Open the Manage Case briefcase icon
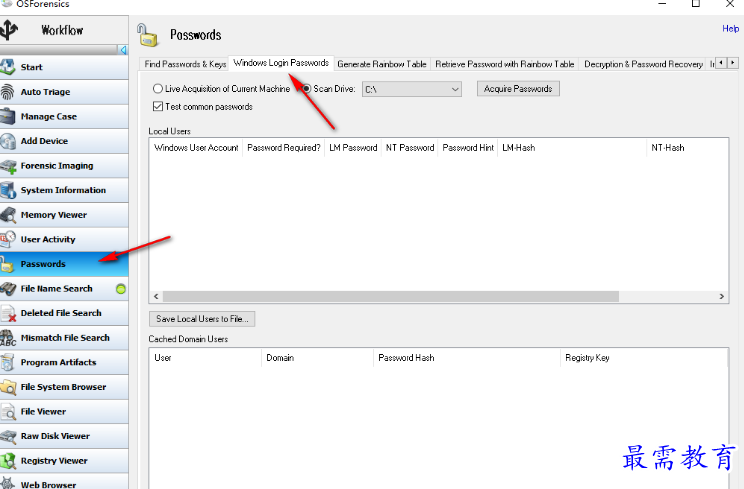 [8, 116]
